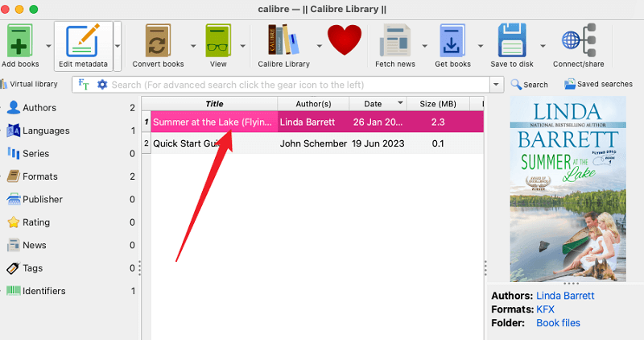Click the Add books icon

[x=19, y=40]
